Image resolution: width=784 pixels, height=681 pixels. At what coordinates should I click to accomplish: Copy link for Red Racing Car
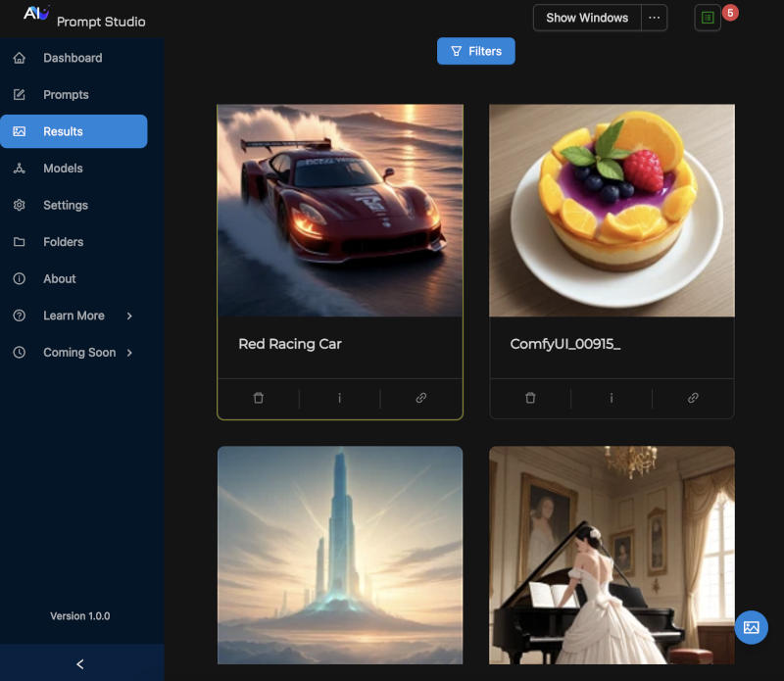[421, 398]
